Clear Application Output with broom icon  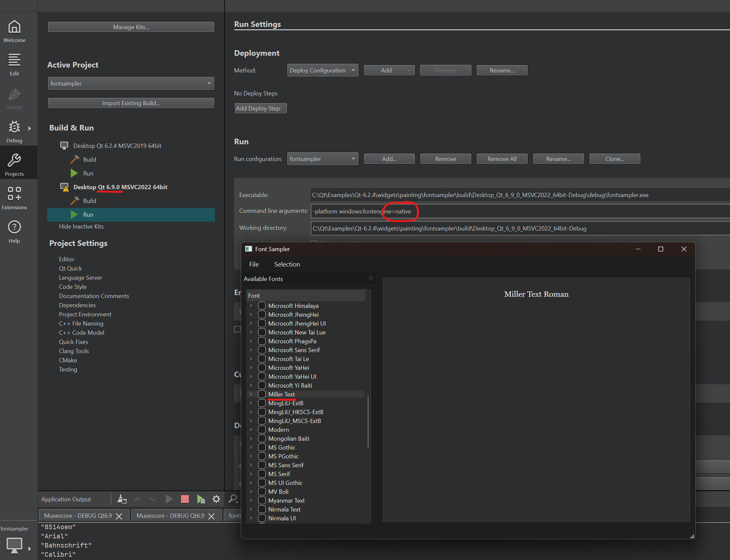(x=122, y=499)
